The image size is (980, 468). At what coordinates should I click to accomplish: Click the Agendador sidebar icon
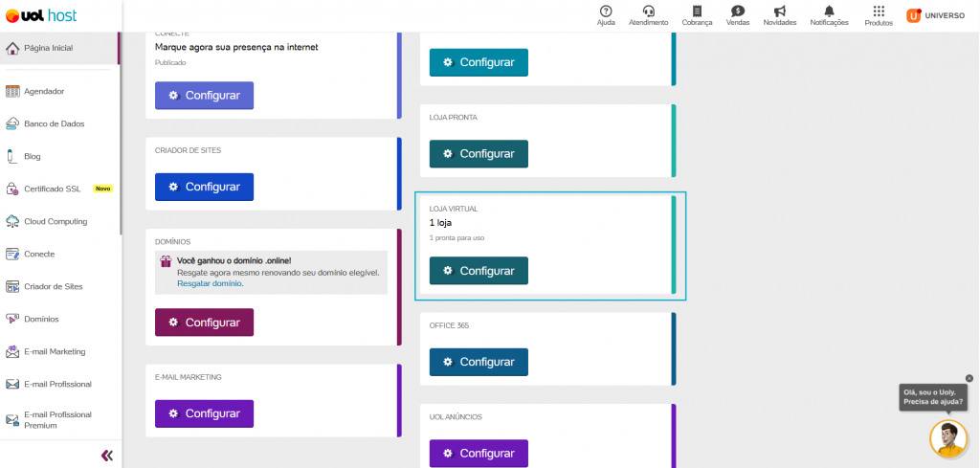[x=12, y=91]
